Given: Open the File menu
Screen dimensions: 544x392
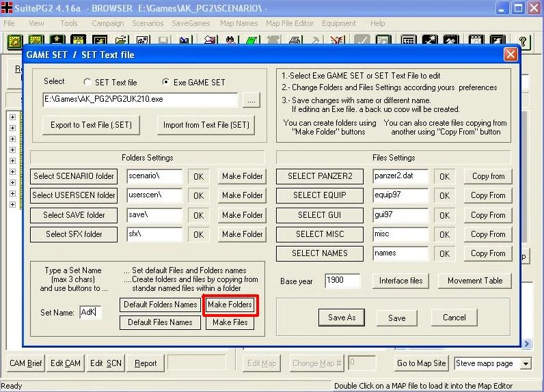Looking at the screenshot, I should click(x=9, y=23).
